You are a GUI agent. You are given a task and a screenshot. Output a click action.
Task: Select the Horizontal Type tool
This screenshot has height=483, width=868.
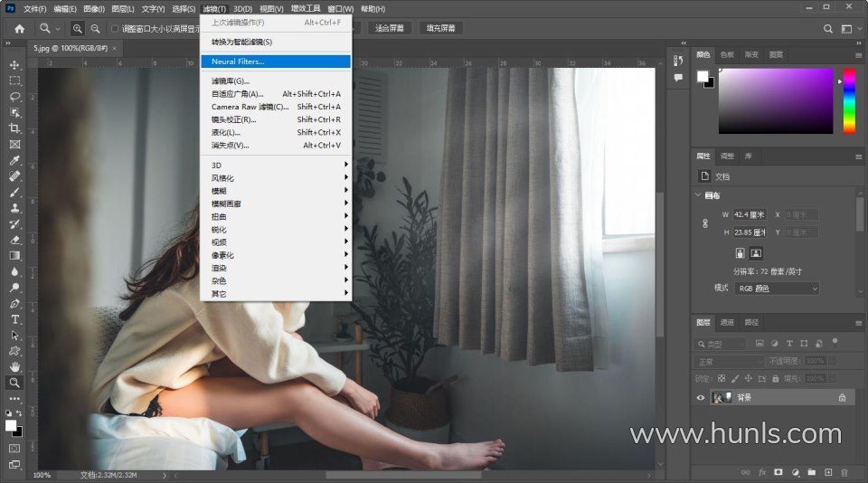[x=15, y=319]
